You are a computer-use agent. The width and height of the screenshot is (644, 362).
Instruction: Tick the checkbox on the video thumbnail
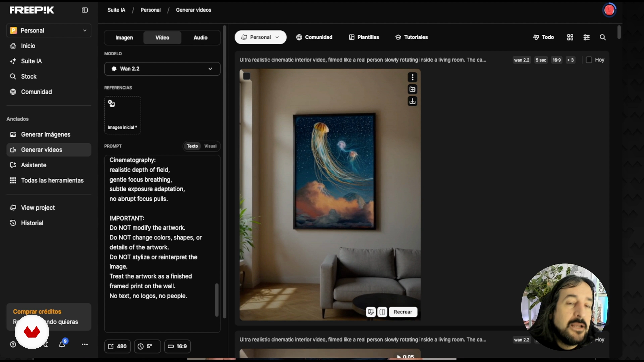(x=247, y=76)
